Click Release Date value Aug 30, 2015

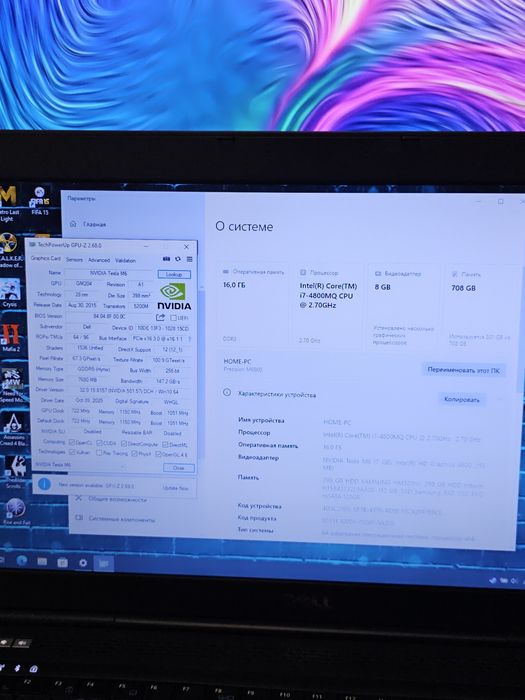coord(82,305)
